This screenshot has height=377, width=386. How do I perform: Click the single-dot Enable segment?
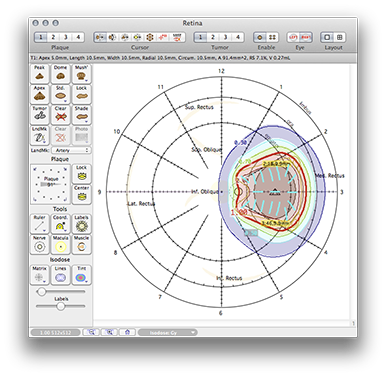[x=260, y=37]
